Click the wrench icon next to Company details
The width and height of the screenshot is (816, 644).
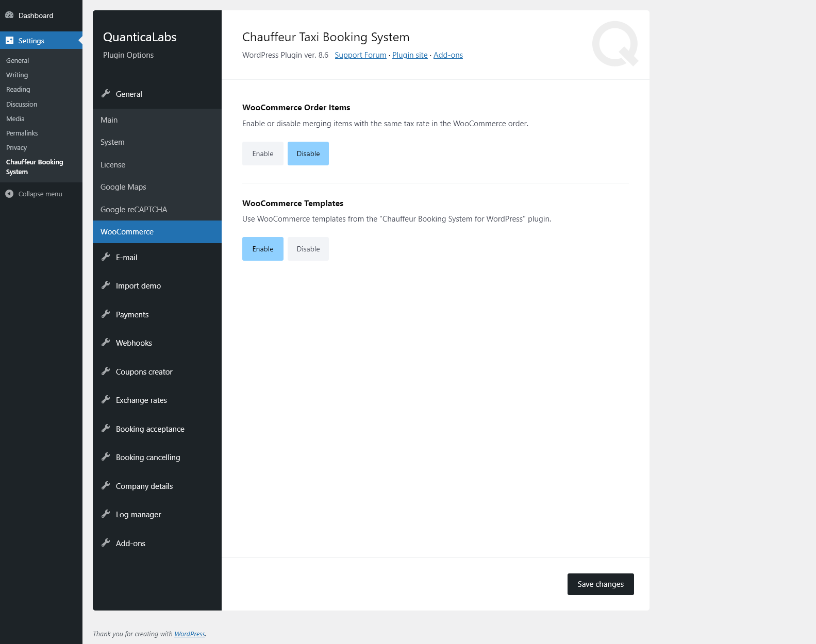point(106,485)
